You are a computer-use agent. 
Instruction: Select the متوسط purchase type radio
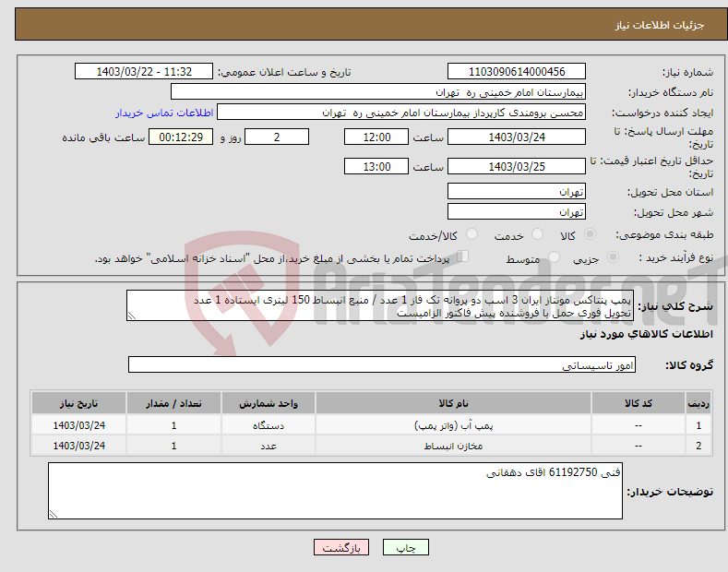pos(554,256)
